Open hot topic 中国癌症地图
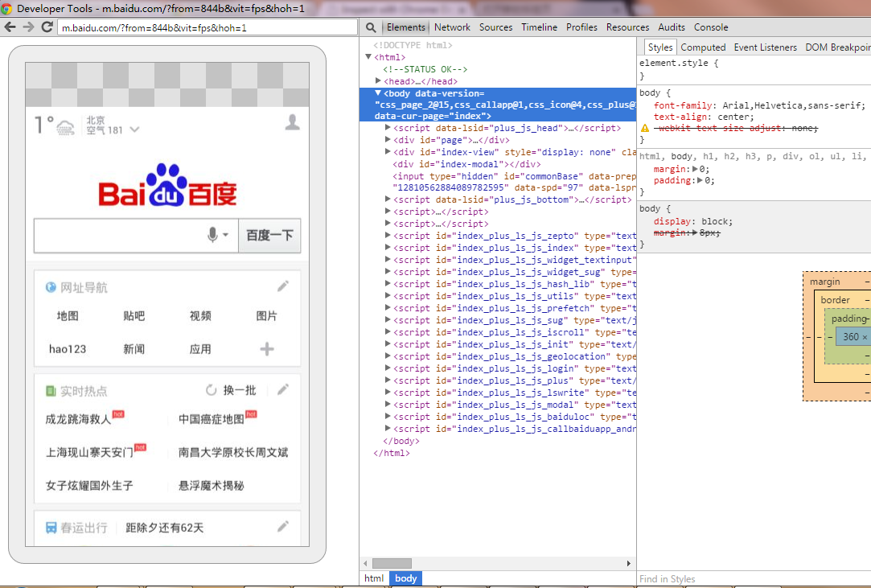 tap(211, 419)
